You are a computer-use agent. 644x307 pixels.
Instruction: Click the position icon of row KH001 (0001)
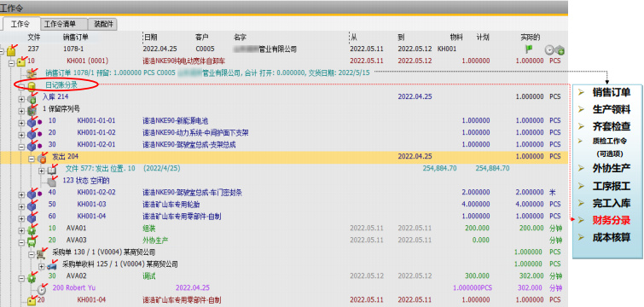click(x=20, y=61)
